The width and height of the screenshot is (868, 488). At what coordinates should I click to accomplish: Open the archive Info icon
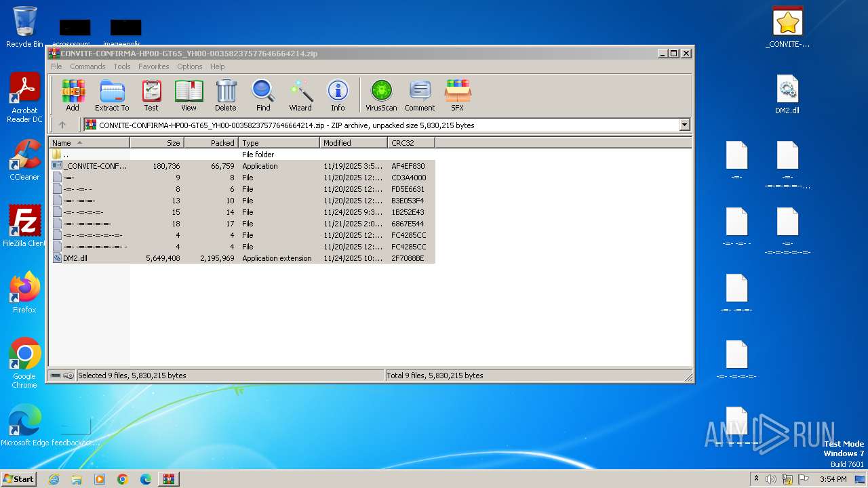338,95
